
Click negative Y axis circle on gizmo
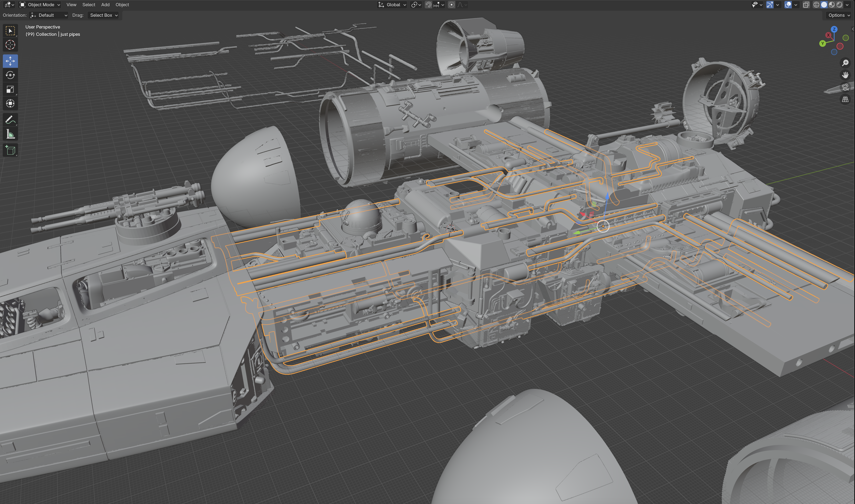pyautogui.click(x=846, y=38)
